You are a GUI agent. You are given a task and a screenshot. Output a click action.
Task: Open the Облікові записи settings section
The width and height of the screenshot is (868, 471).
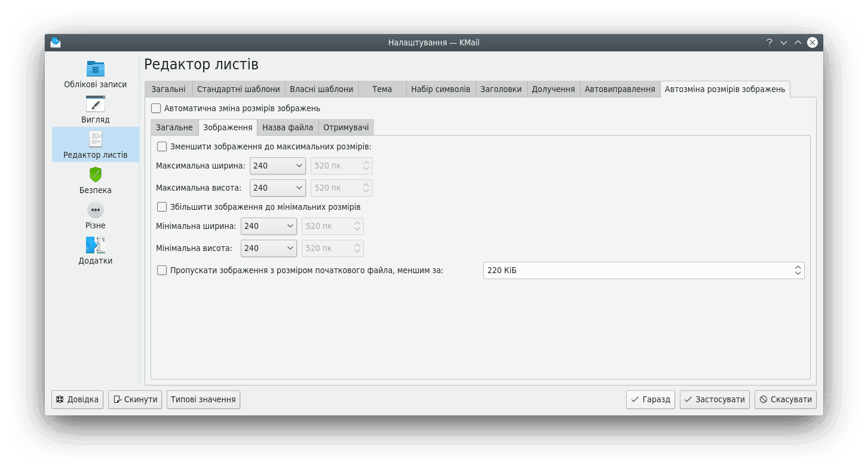pyautogui.click(x=95, y=74)
